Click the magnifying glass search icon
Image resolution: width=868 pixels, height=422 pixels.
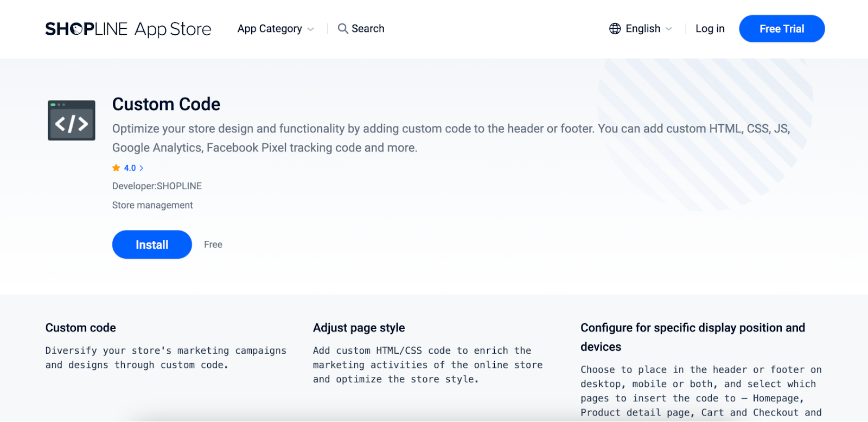click(343, 29)
